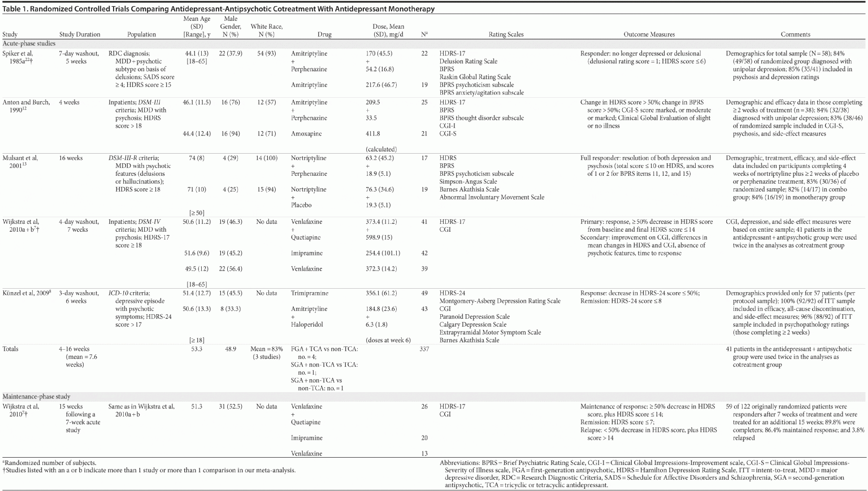
Task: Click the Acute-phase studies section row
Action: tap(29, 44)
